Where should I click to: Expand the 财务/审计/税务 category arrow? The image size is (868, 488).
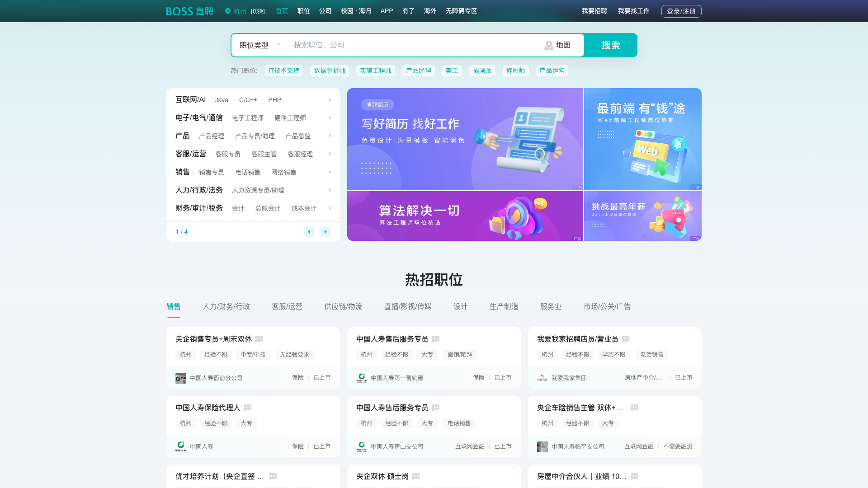pos(330,208)
